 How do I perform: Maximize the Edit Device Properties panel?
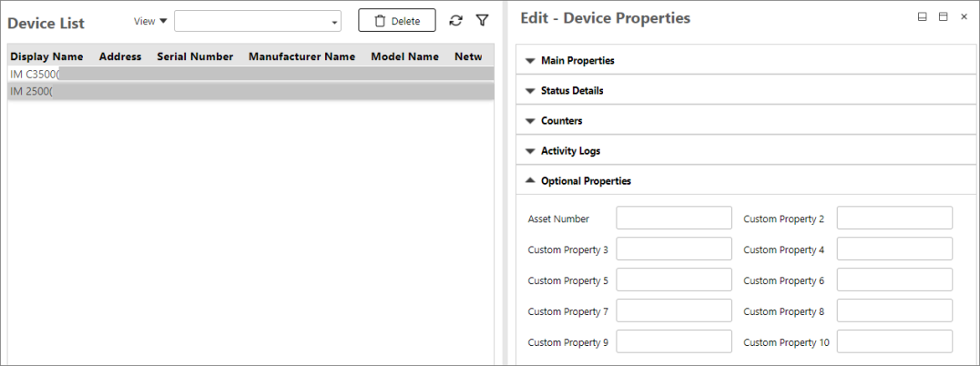(x=943, y=17)
